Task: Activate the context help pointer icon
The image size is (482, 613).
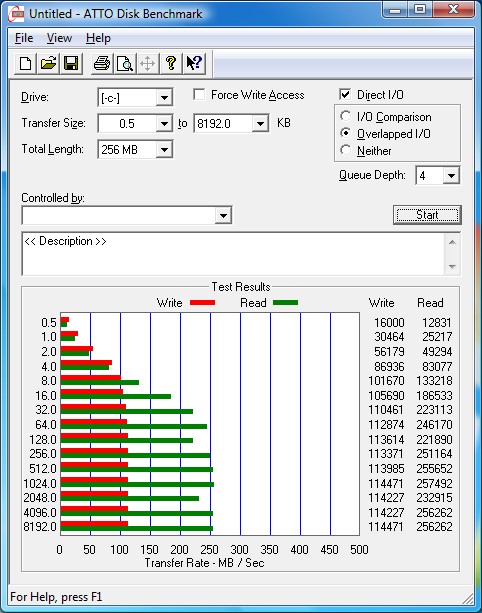Action: coord(194,63)
